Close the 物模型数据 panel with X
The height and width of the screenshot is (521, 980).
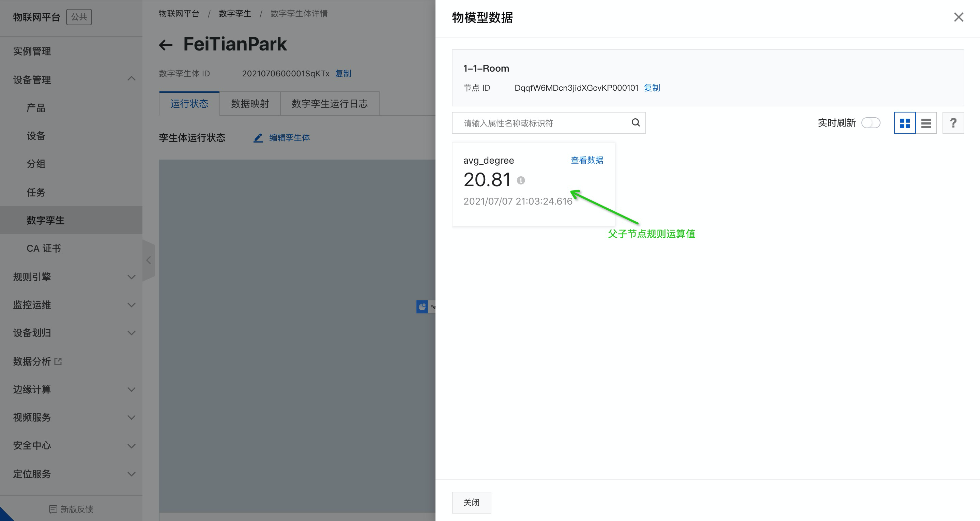point(959,17)
